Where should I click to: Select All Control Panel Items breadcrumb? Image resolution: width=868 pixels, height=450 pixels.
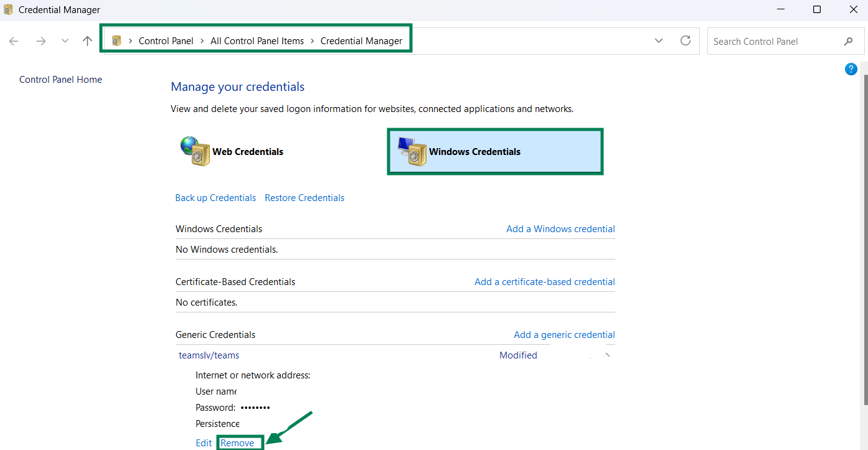click(257, 41)
